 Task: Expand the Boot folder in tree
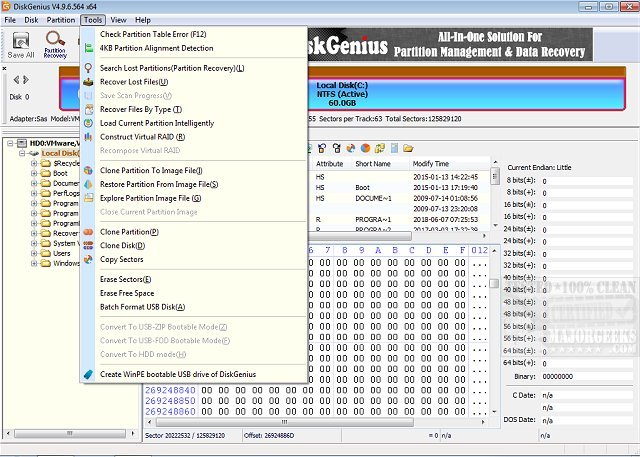34,173
